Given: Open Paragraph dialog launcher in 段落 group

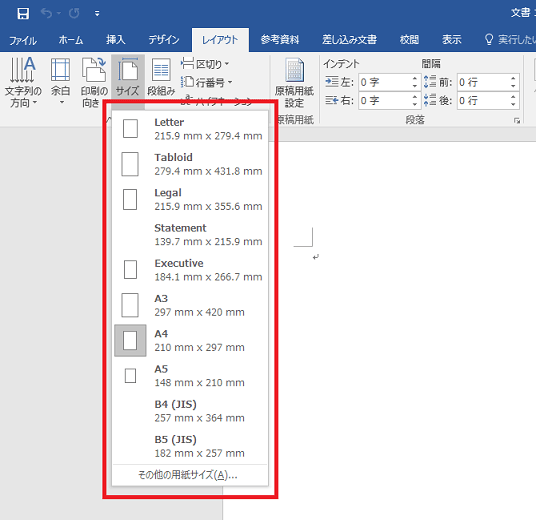Looking at the screenshot, I should tap(517, 121).
